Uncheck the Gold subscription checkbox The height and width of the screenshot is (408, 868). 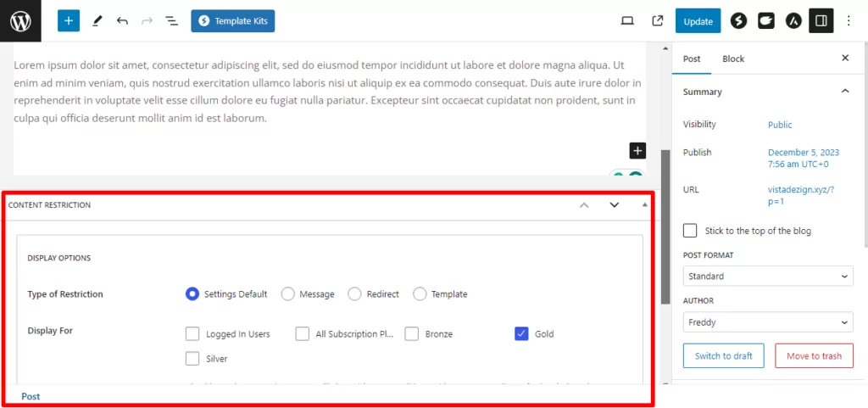coord(522,333)
